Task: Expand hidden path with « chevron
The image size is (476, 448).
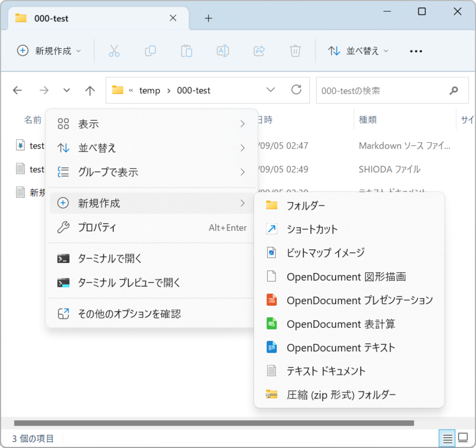Action: click(x=131, y=90)
